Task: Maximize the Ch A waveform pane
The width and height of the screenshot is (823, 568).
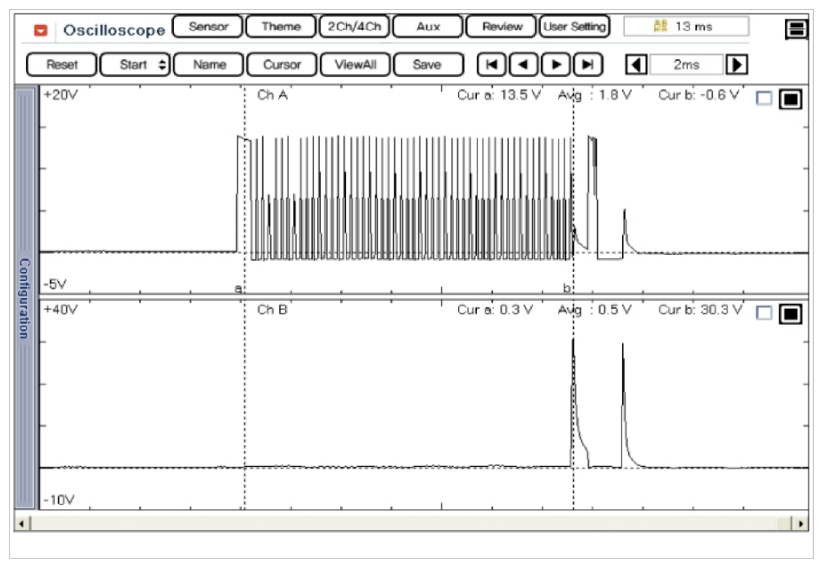Action: tap(790, 99)
